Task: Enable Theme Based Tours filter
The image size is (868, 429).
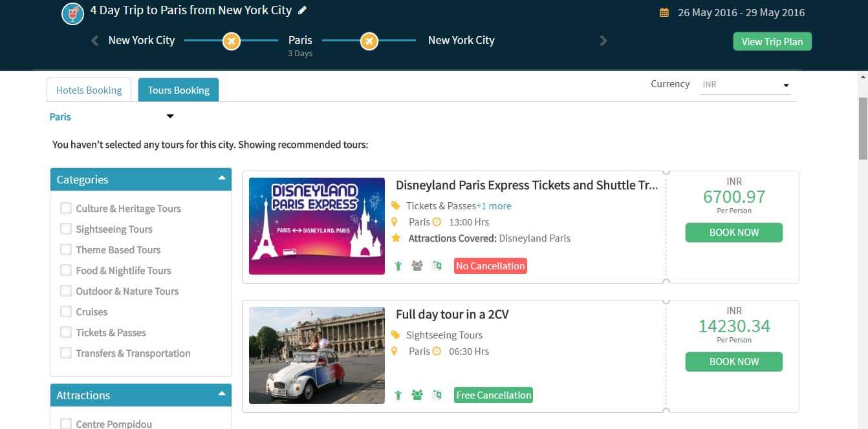Action: (x=66, y=249)
